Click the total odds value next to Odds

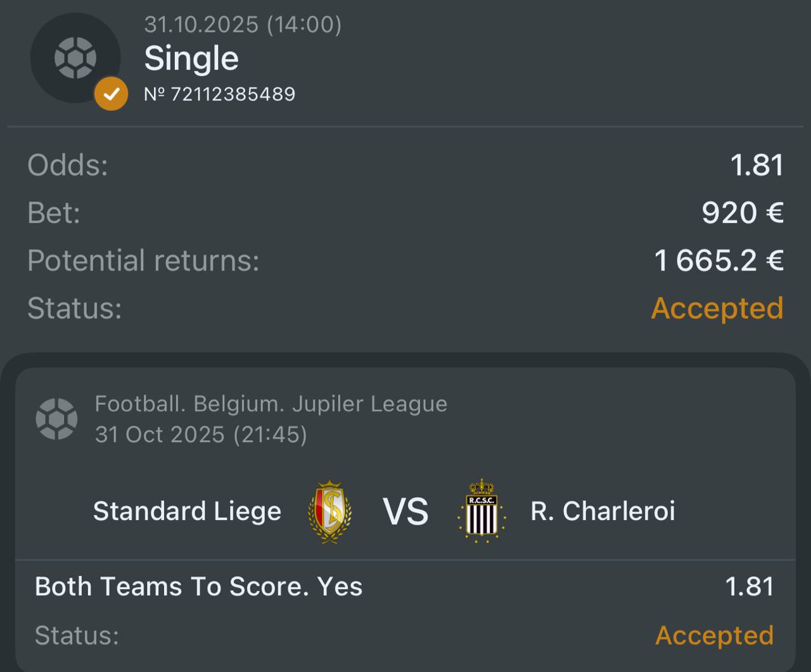[757, 165]
